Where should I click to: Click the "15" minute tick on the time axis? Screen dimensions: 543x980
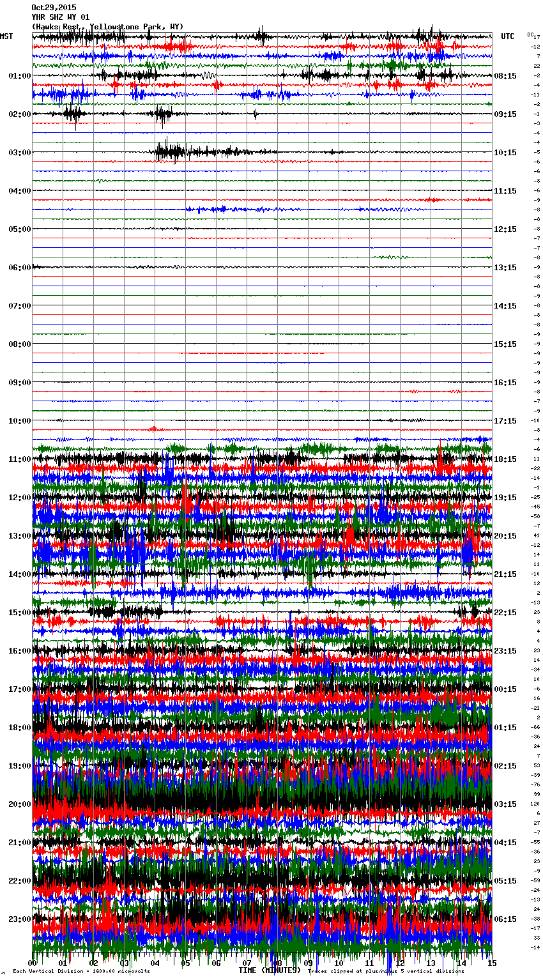492,963
